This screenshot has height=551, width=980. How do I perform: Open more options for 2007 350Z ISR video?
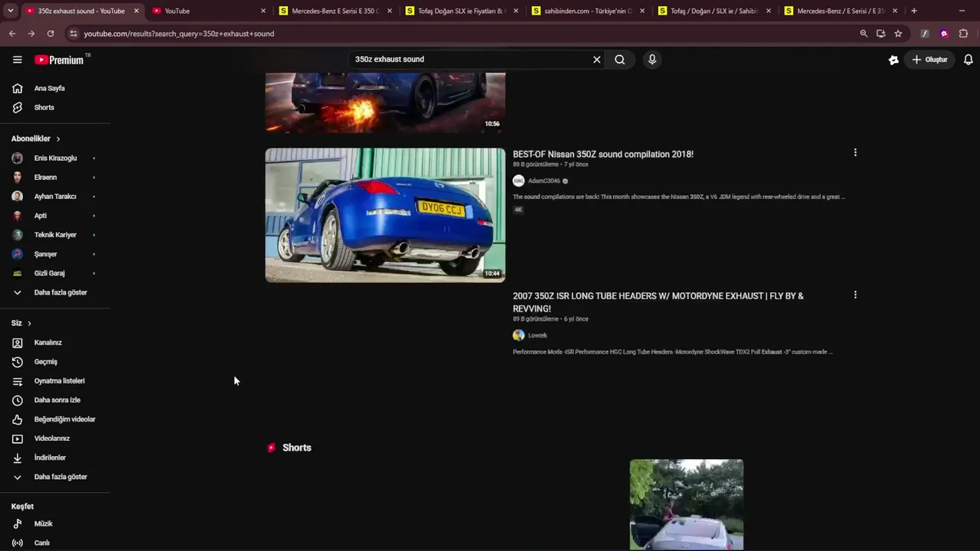click(855, 295)
